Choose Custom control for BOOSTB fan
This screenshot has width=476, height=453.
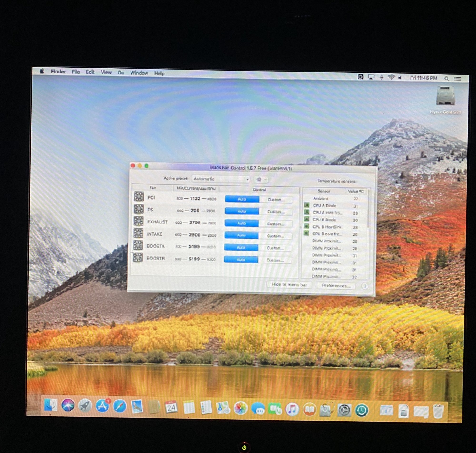click(x=275, y=260)
